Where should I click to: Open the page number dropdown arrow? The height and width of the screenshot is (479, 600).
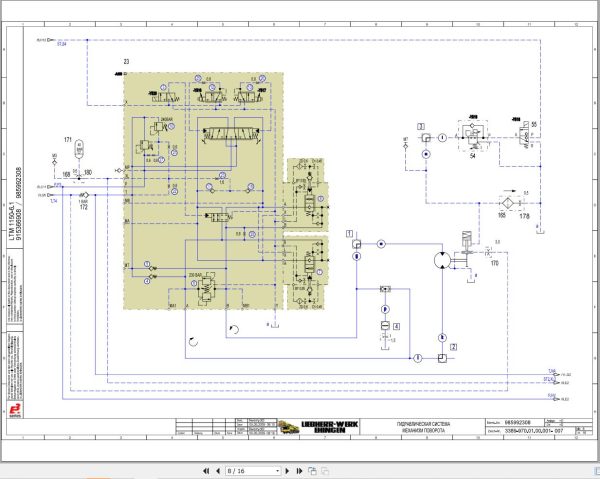coord(277,471)
